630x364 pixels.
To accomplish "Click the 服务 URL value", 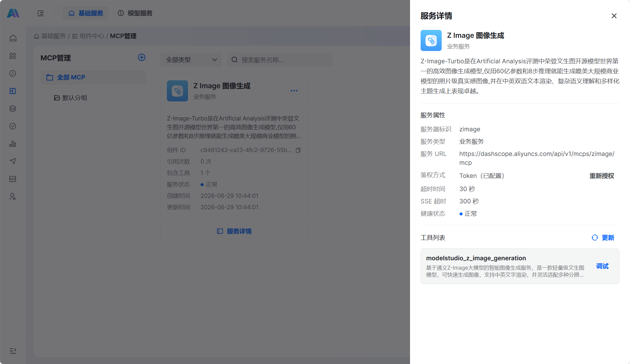I will [536, 158].
